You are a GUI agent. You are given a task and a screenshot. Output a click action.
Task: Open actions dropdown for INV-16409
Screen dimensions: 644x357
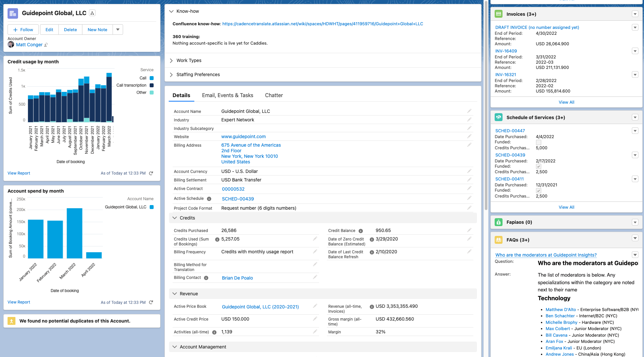[635, 51]
